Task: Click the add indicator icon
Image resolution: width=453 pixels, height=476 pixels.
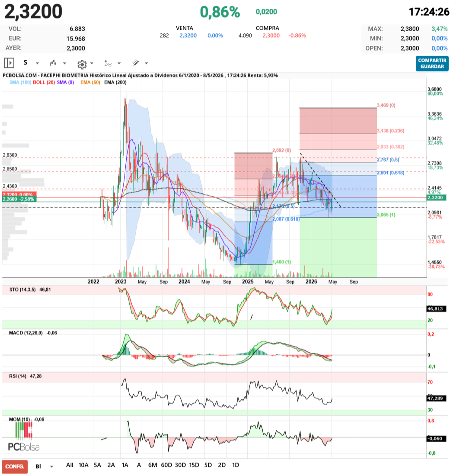Action: (x=108, y=63)
